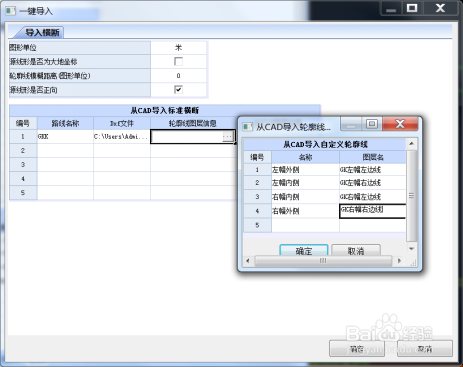Screen dimensions: 463x367
Task: Click the 图层名 column header in dialog
Action: [373, 157]
